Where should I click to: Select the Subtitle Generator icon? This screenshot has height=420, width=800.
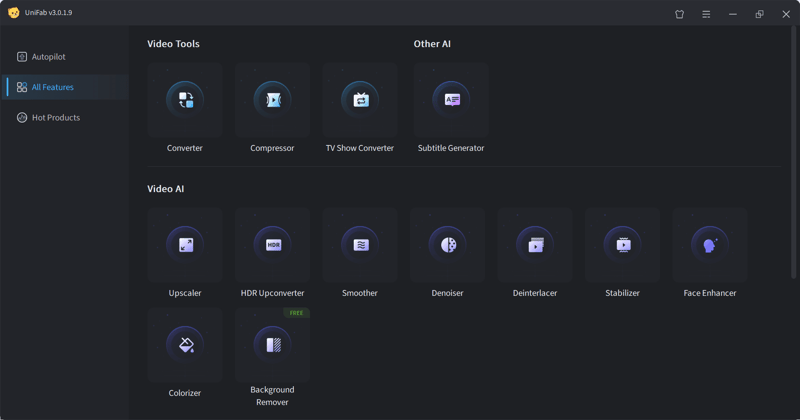[x=451, y=100]
